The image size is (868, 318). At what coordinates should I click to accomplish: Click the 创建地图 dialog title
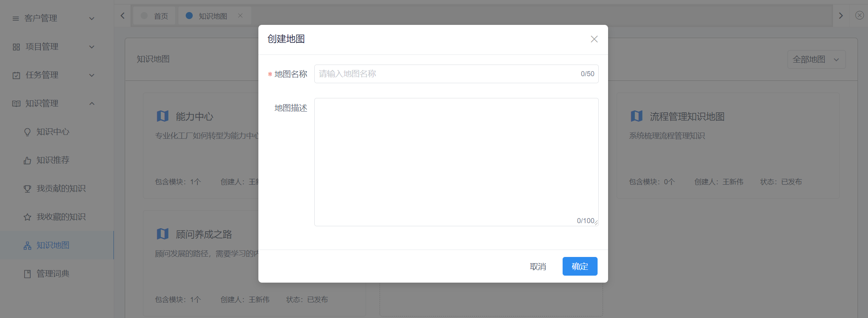point(286,39)
